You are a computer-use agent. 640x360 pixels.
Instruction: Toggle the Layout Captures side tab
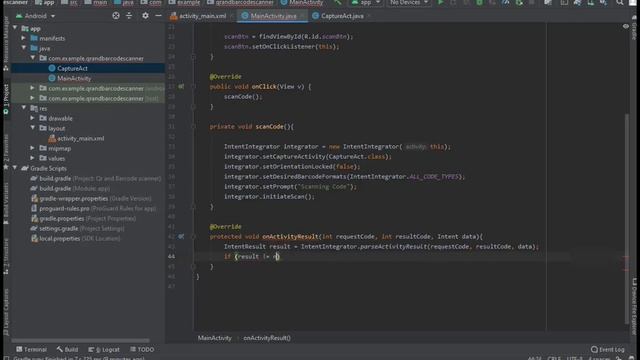[6, 312]
